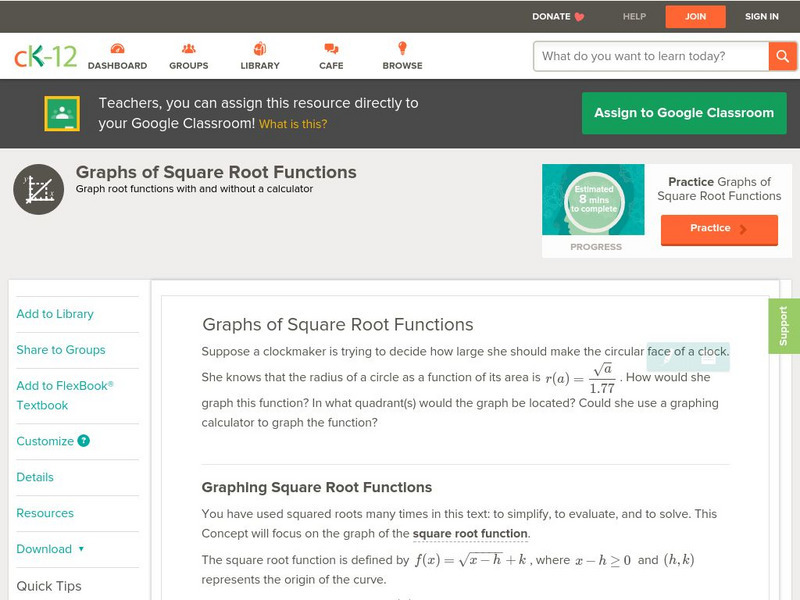Click the CK-12 logo
The image size is (800, 600).
coord(45,57)
